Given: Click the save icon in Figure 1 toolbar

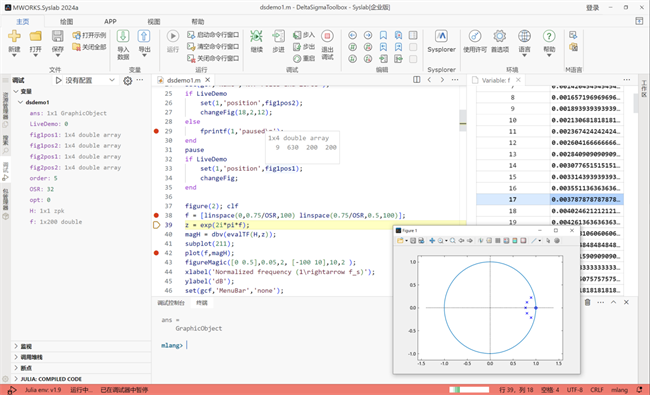Looking at the screenshot, I should (x=413, y=240).
